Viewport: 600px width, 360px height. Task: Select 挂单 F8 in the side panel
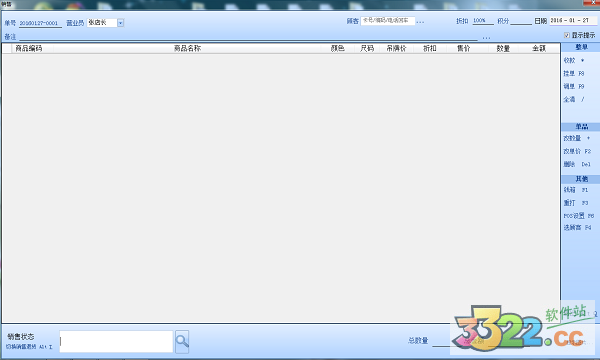(574, 73)
